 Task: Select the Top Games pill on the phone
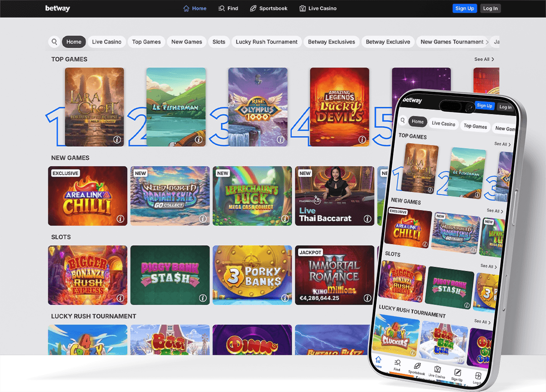475,126
